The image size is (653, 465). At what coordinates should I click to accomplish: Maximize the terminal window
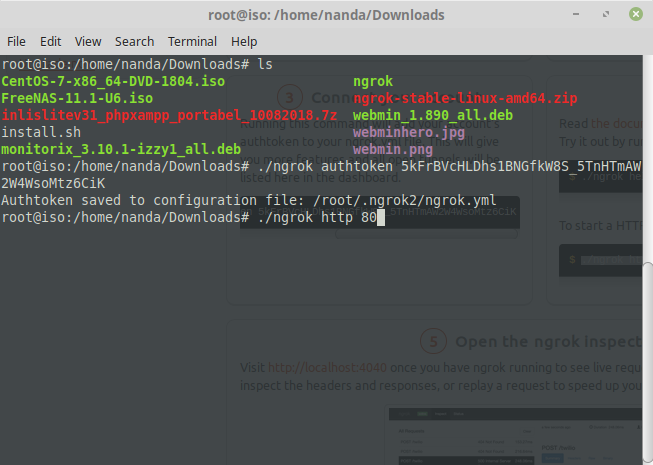(x=606, y=14)
